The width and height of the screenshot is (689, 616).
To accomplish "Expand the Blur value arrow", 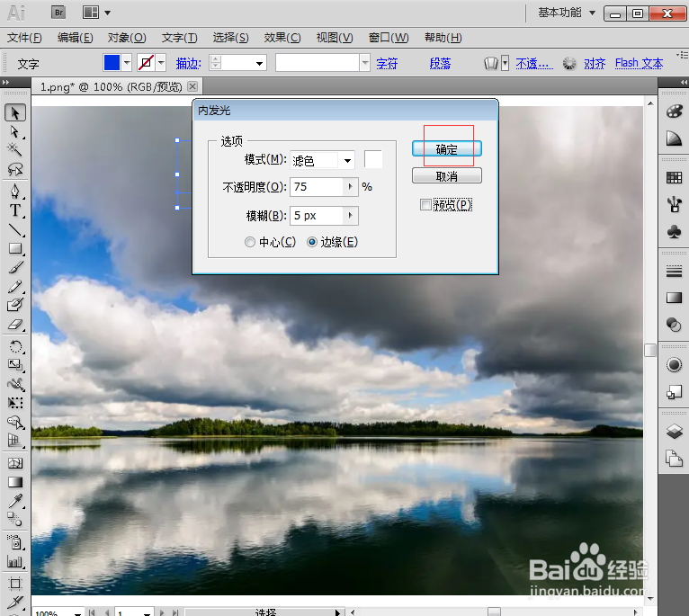I will pyautogui.click(x=350, y=215).
